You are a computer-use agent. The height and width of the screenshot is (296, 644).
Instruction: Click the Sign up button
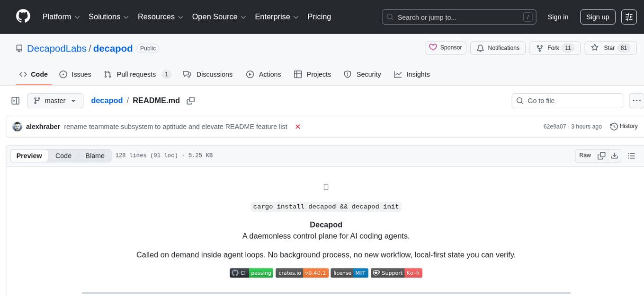pos(597,17)
